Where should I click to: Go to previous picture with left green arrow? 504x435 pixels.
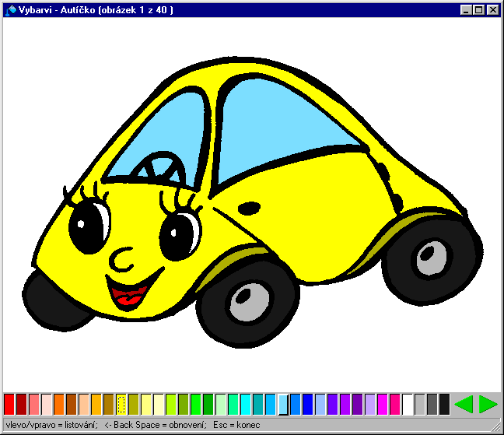tap(464, 404)
